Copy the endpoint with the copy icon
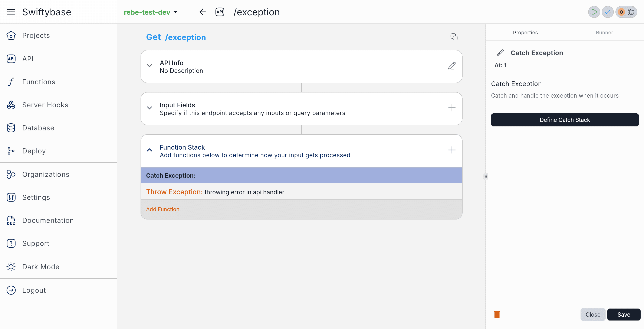 coord(454,37)
